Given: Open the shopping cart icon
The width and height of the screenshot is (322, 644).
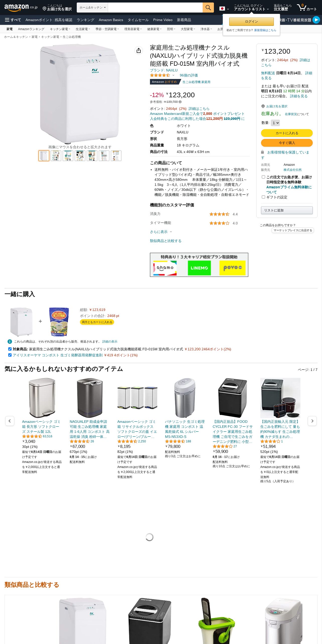Looking at the screenshot, I should (x=307, y=8).
